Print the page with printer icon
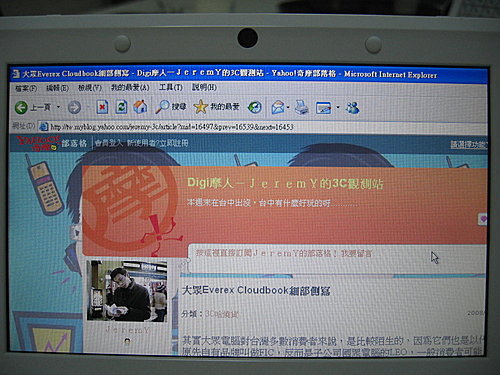Screen dimensions: 500x375 coord(302,107)
